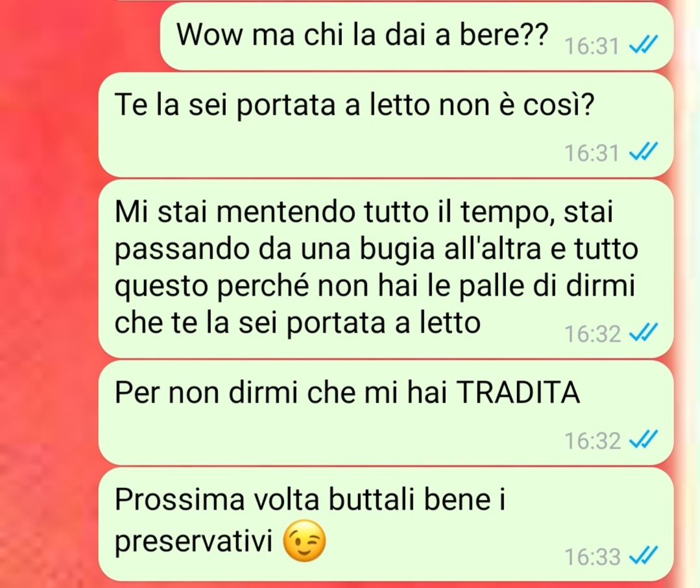Tap the read checkmarks on 'Wow ma chi la dai a bere??'
This screenshot has width=700, height=588.
643,45
